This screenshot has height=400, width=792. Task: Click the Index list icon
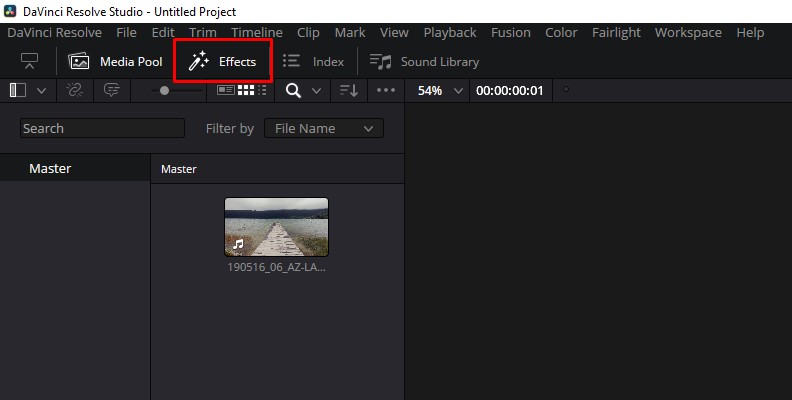(291, 61)
